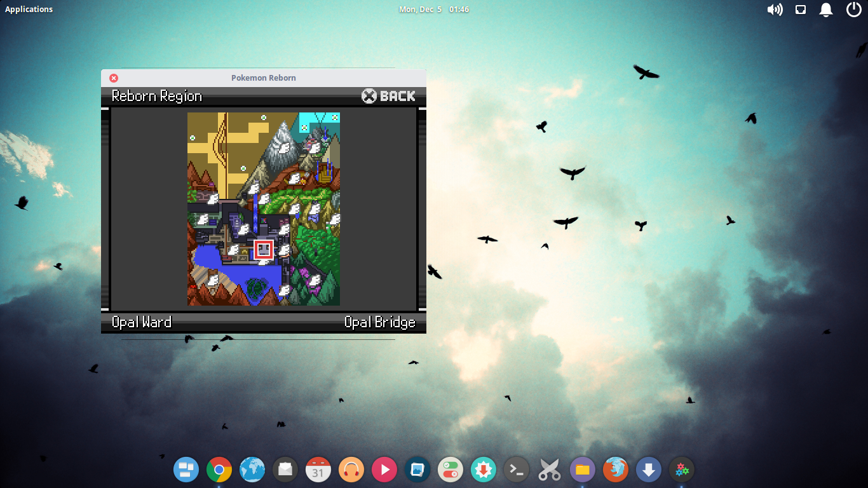Open System Settings switches icon in dock
This screenshot has width=868, height=488.
(x=451, y=470)
